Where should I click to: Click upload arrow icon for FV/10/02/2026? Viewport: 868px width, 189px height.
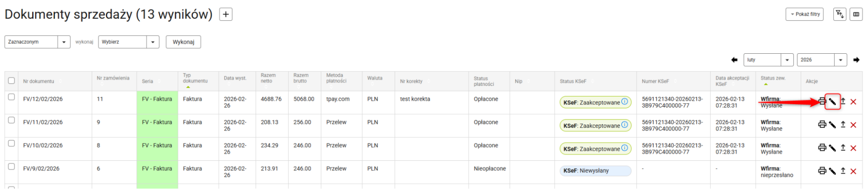click(x=843, y=148)
